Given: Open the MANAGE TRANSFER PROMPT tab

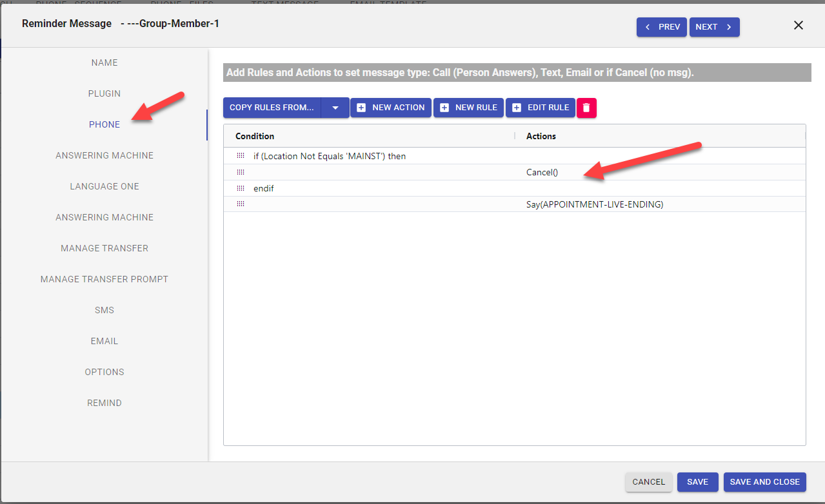Looking at the screenshot, I should 104,279.
